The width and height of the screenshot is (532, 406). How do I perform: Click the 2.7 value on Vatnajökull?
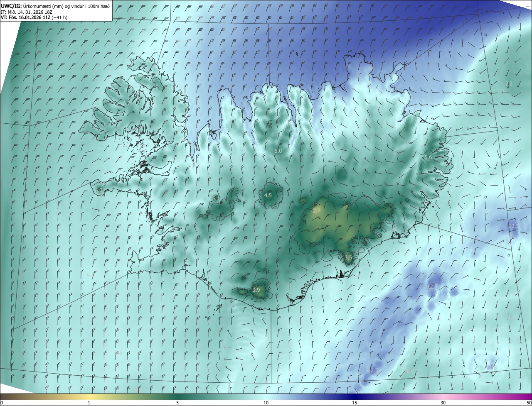coord(317,211)
